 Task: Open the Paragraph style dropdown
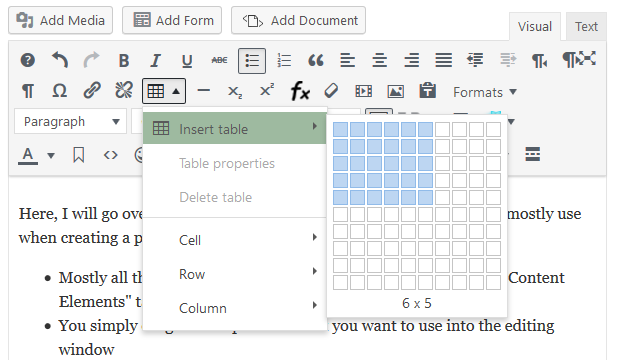[x=70, y=122]
